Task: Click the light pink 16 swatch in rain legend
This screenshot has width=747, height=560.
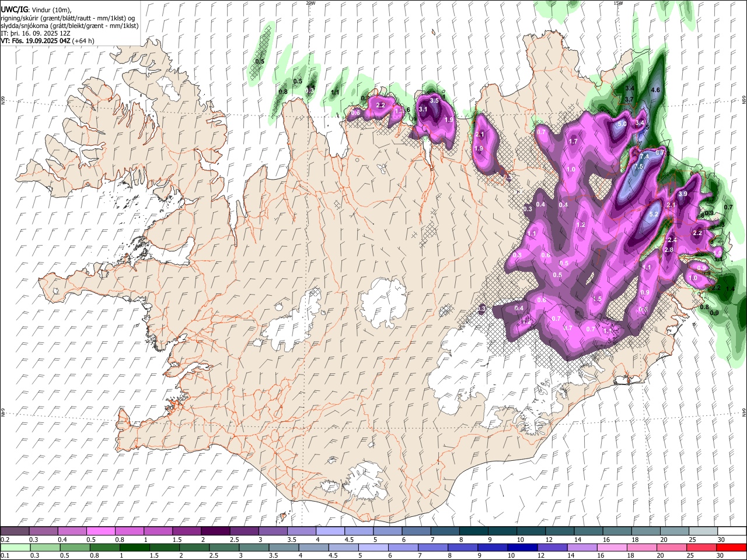Action: click(x=612, y=547)
